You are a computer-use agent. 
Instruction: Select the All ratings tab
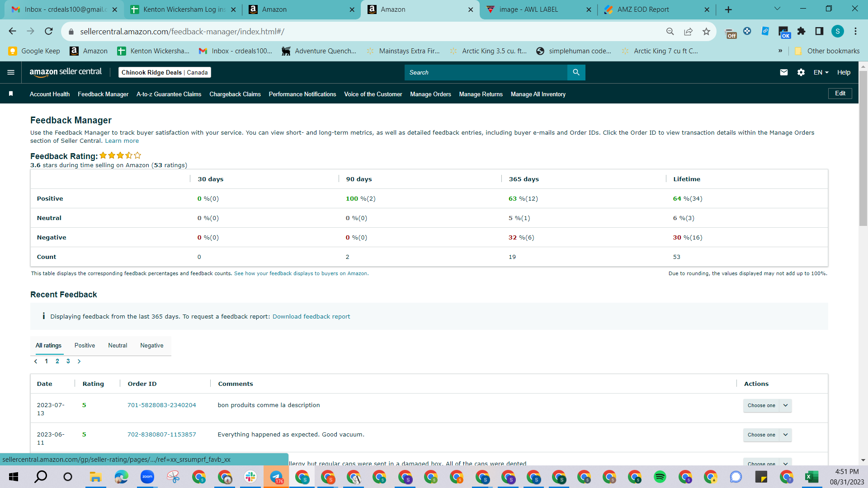point(48,346)
